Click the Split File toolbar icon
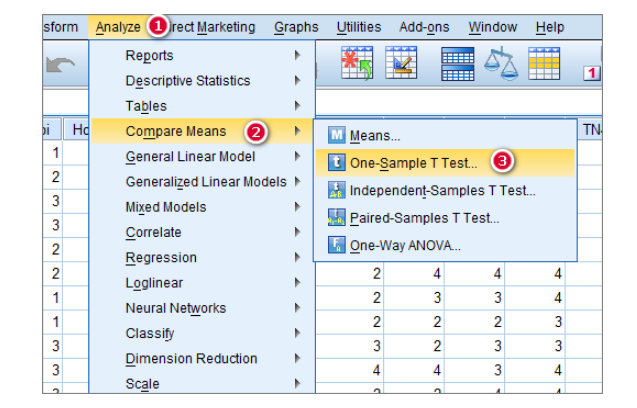Image resolution: width=637 pixels, height=408 pixels. (x=457, y=64)
